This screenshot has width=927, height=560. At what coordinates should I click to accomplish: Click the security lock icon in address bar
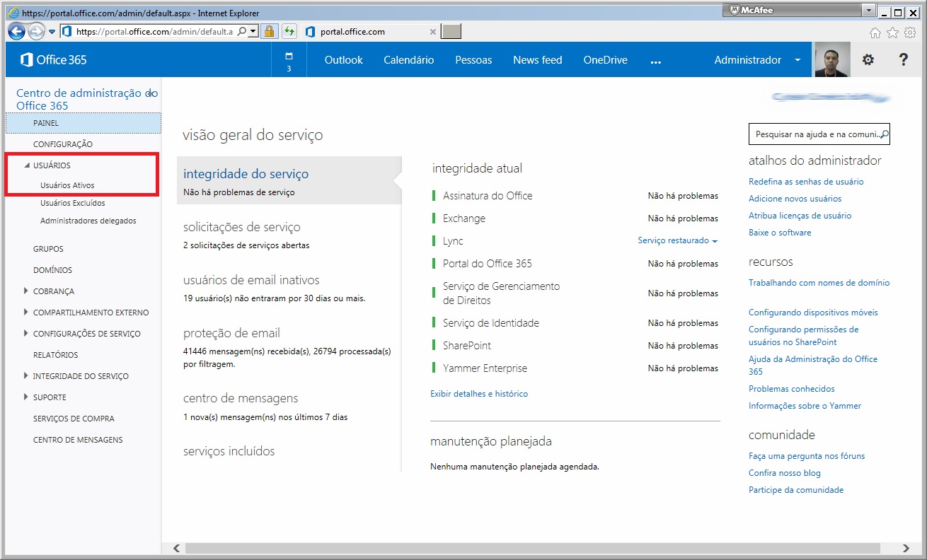[x=269, y=31]
